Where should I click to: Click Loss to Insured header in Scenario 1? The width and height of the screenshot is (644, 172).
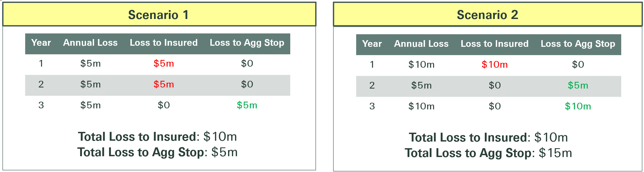(x=164, y=43)
